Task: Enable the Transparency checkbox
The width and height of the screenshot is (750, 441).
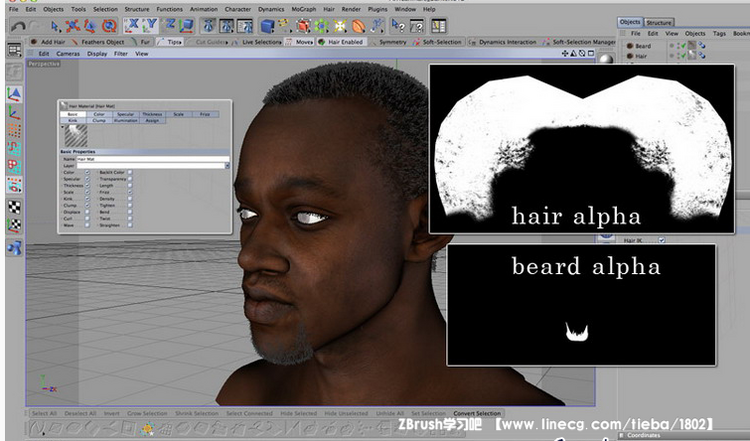Action: coord(130,179)
